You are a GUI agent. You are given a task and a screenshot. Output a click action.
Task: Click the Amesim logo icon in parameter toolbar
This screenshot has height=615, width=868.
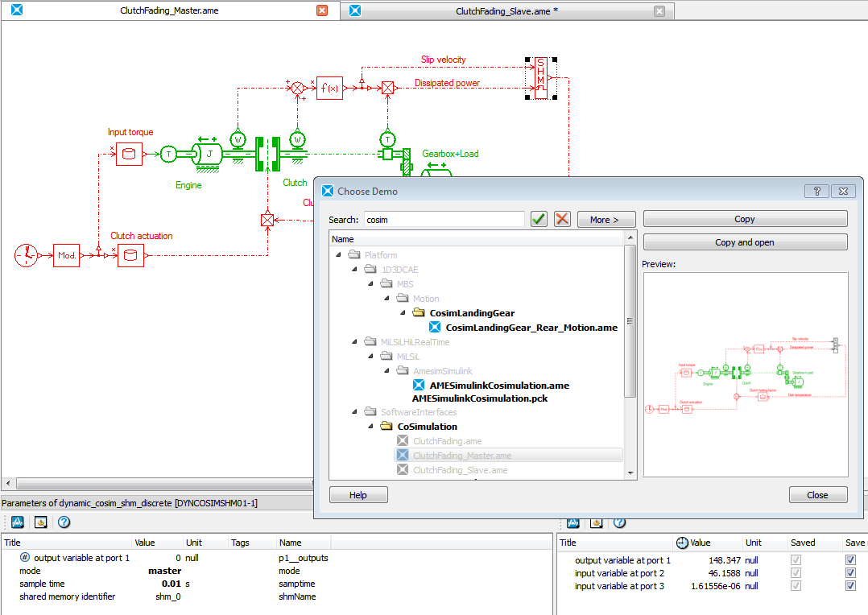17,522
